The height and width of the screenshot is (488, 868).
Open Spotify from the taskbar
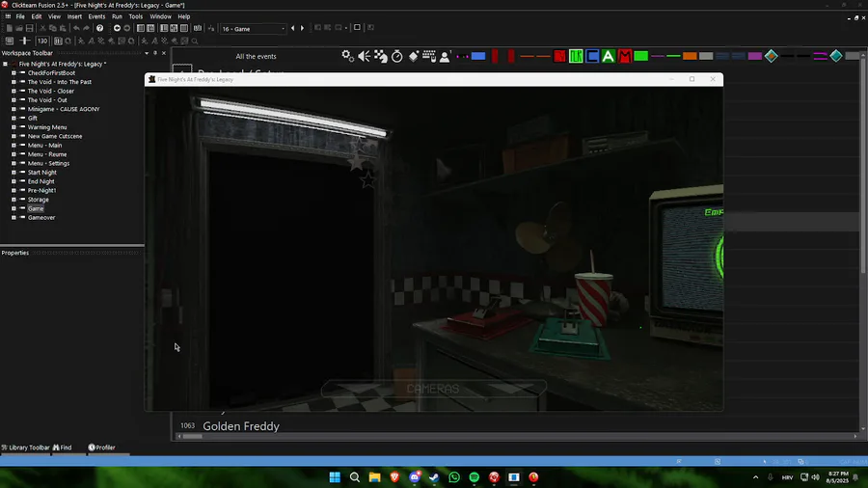475,477
